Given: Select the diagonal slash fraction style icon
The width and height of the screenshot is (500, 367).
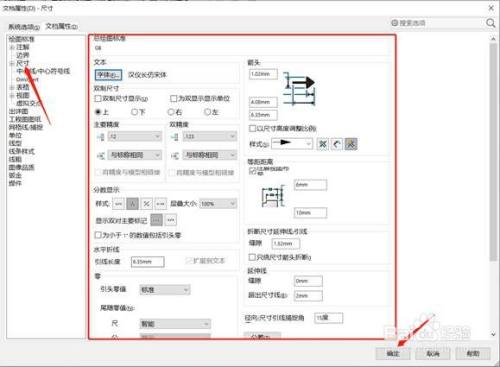Looking at the screenshot, I should click(146, 203).
